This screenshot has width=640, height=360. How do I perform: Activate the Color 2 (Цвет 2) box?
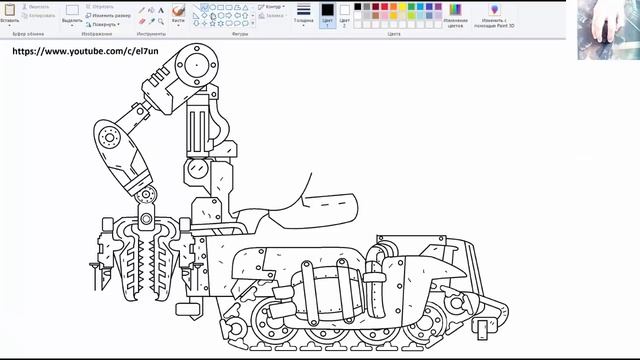(x=344, y=16)
